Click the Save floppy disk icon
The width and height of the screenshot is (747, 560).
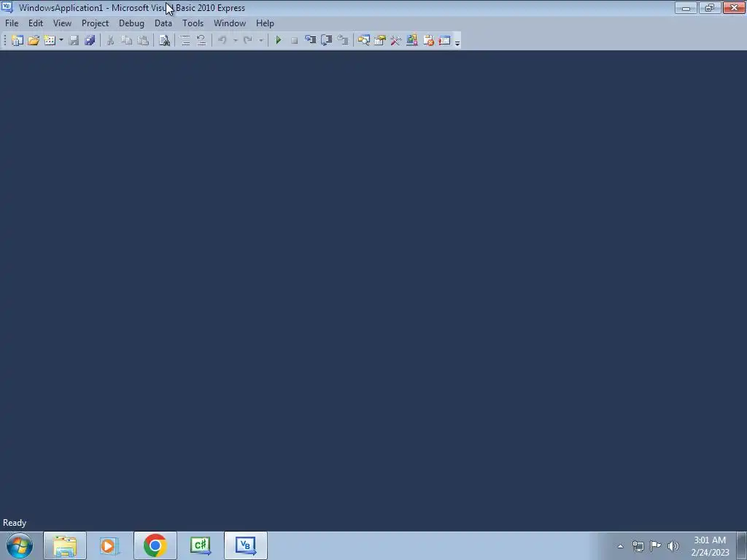74,41
